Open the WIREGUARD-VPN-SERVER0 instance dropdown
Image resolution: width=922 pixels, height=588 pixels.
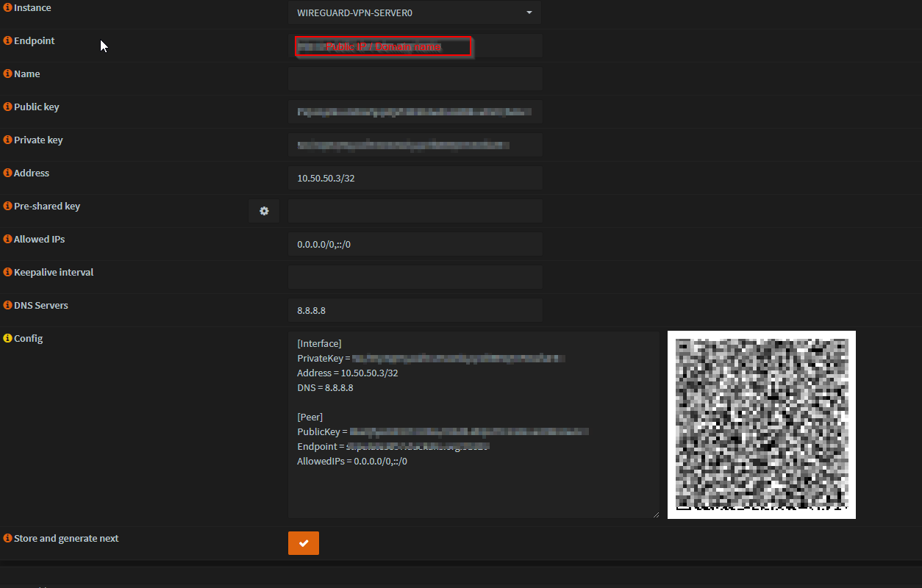coord(415,12)
